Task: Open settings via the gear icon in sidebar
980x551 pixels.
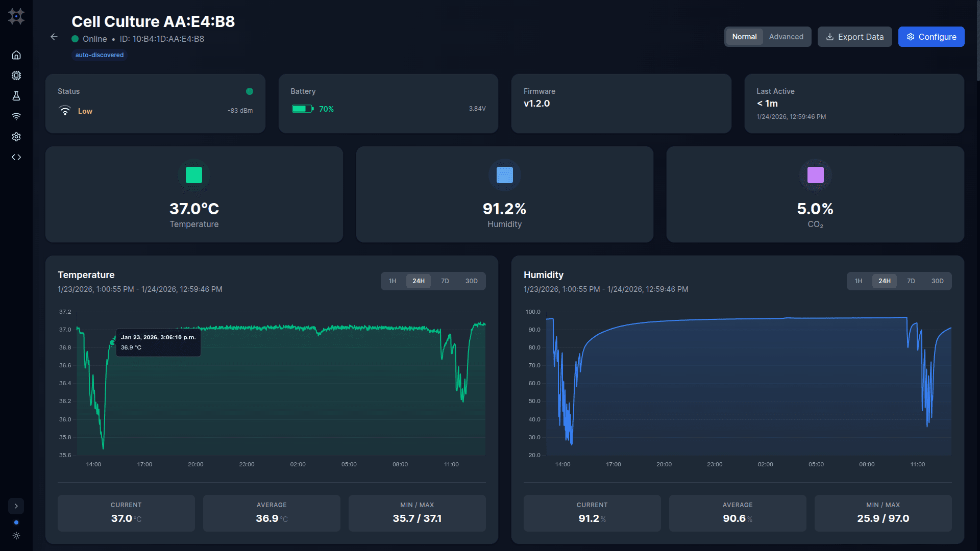Action: click(x=16, y=137)
